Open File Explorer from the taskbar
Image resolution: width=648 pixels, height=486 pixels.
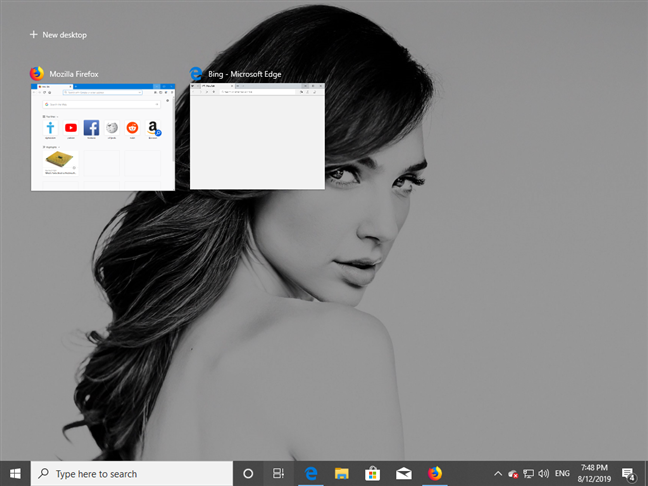[342, 474]
